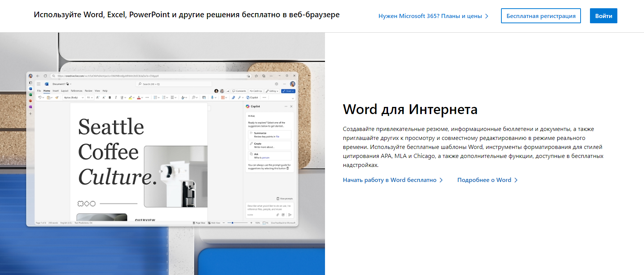
Task: Expand Editing mode dropdown in Word preview
Action: 272,91
